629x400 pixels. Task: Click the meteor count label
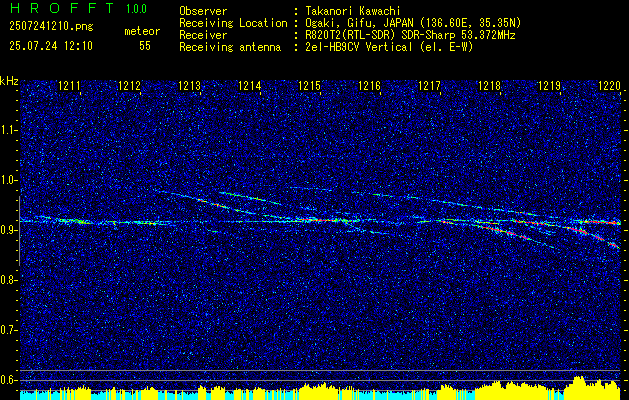coord(142,31)
